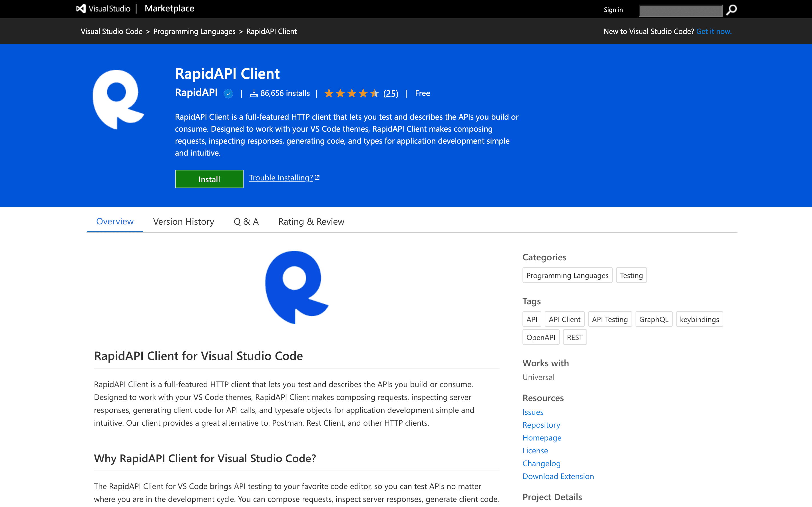Open the Changelog resource link

click(541, 463)
